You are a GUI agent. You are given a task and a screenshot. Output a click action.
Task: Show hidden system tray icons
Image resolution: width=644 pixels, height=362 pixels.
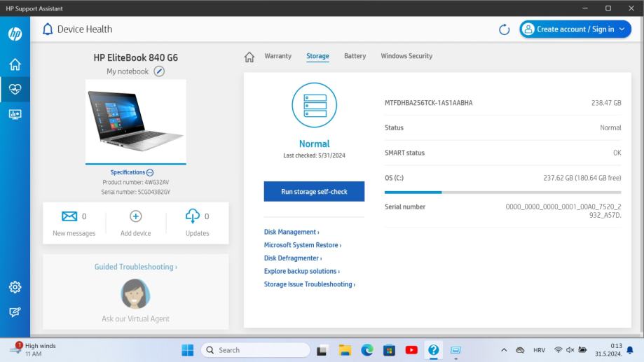point(505,350)
